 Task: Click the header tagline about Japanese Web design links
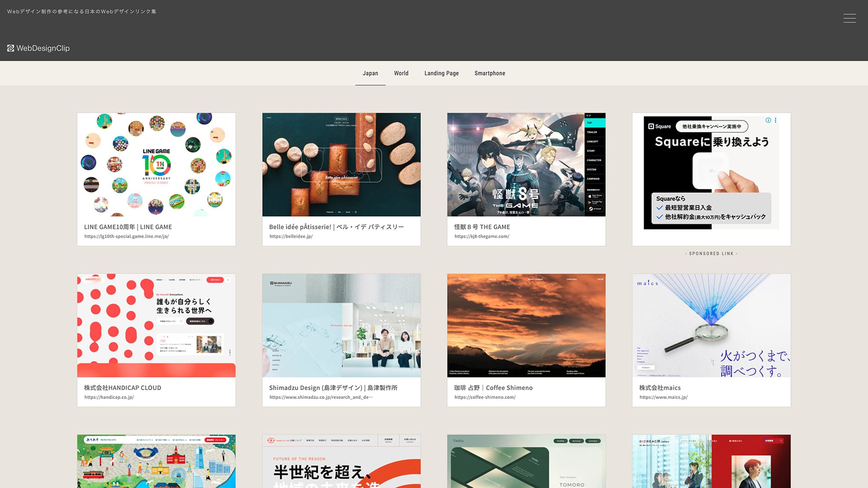coord(82,11)
